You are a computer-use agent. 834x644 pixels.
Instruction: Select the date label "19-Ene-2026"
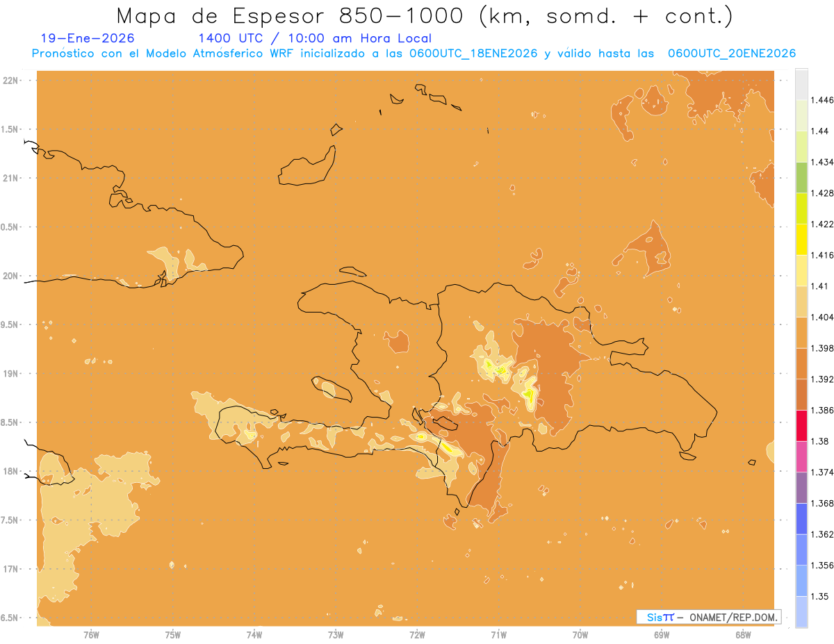point(88,39)
